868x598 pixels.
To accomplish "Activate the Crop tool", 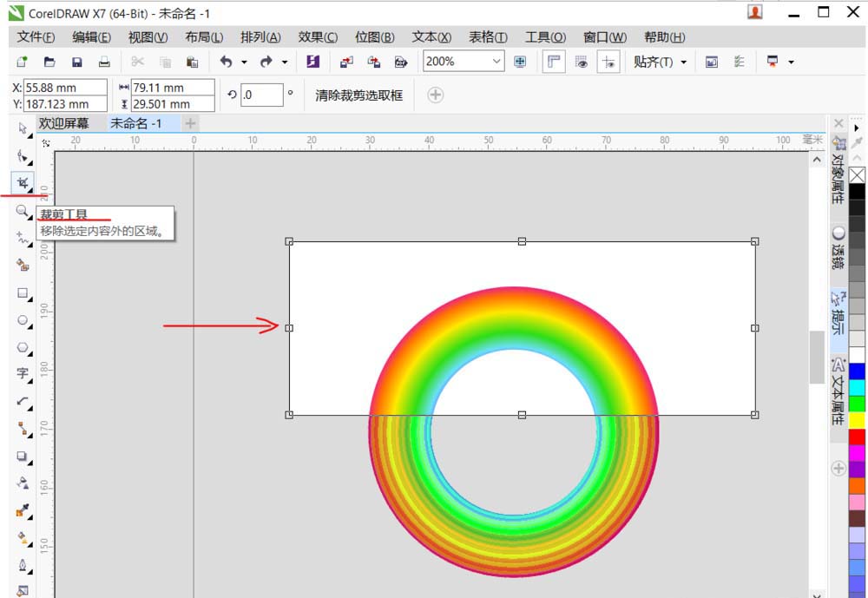I will (22, 181).
